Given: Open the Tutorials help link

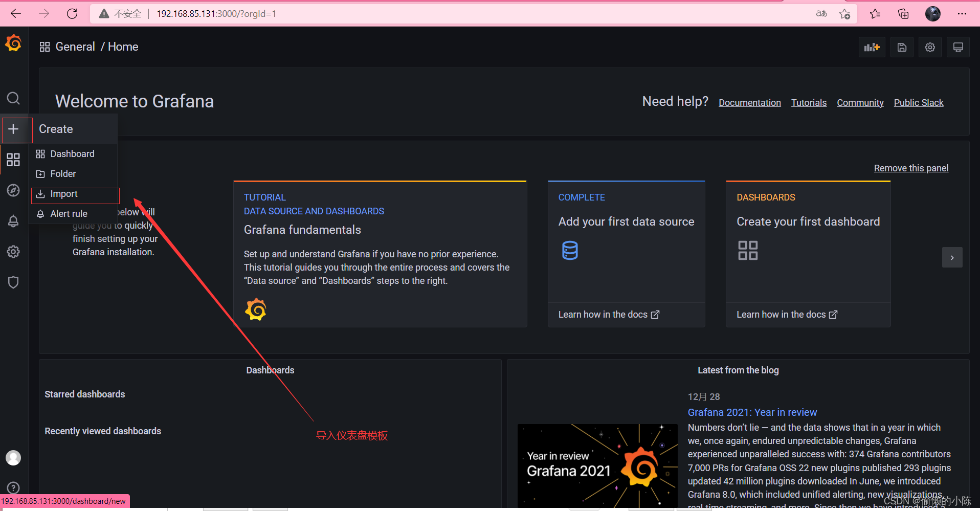Looking at the screenshot, I should click(809, 103).
